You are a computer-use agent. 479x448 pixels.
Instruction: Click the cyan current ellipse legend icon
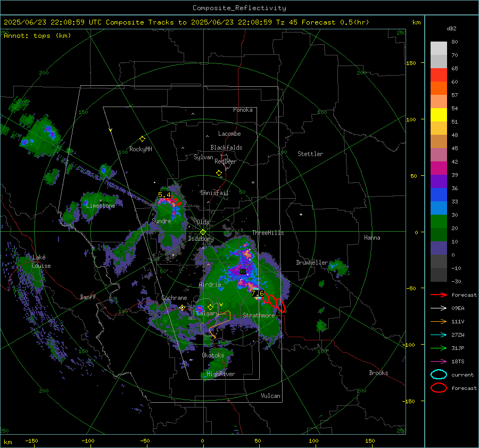click(439, 374)
